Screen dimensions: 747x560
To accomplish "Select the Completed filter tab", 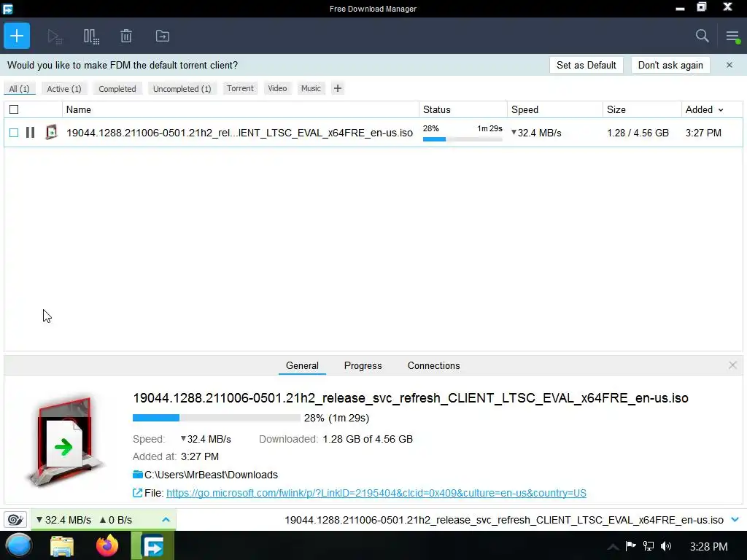I will [x=117, y=88].
